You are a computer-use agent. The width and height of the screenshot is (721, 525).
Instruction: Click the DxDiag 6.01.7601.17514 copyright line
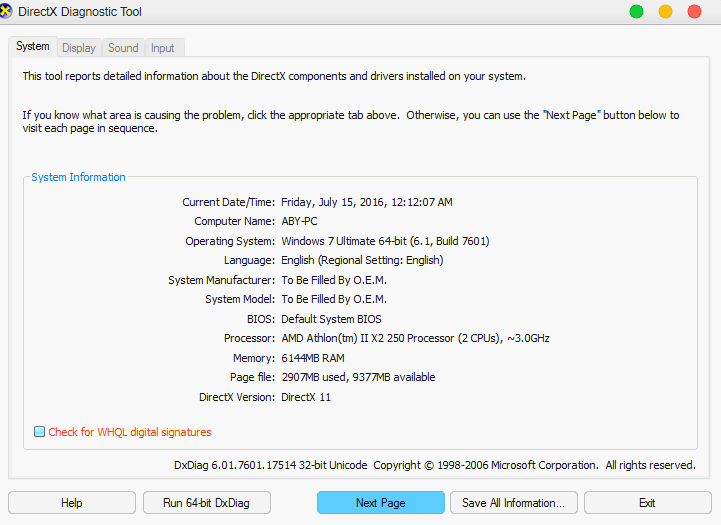tap(435, 465)
